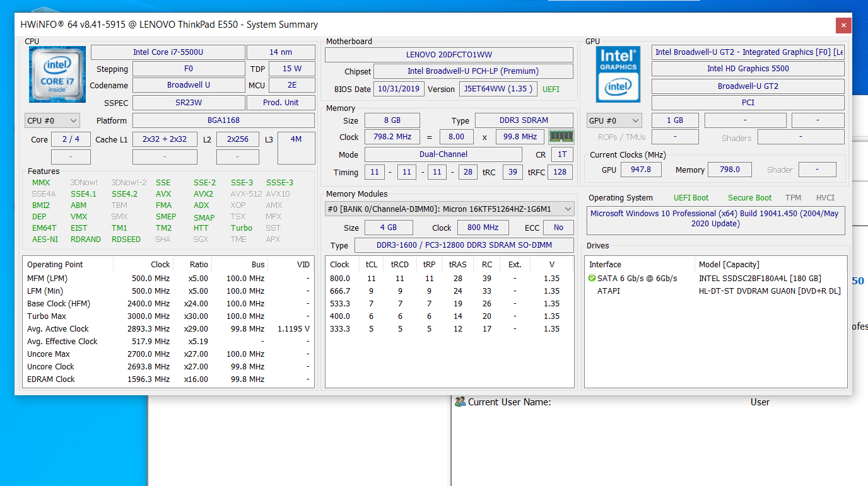The width and height of the screenshot is (868, 486).
Task: Select the Turbo Max operating point row
Action: tap(168, 316)
